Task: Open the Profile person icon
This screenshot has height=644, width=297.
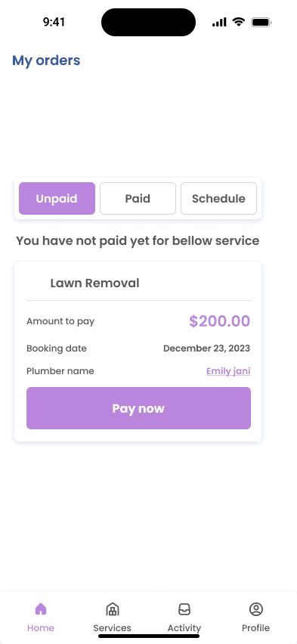Action: pos(256,609)
